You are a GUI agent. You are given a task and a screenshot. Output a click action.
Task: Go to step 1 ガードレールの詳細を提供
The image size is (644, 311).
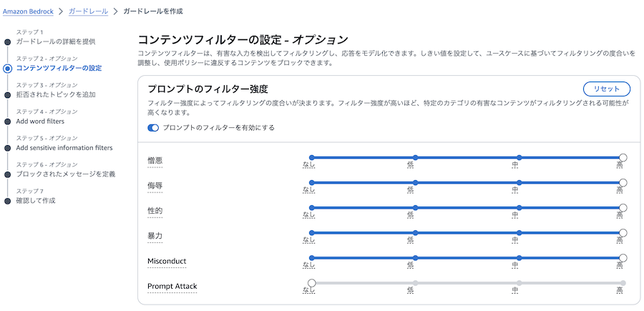click(x=55, y=41)
